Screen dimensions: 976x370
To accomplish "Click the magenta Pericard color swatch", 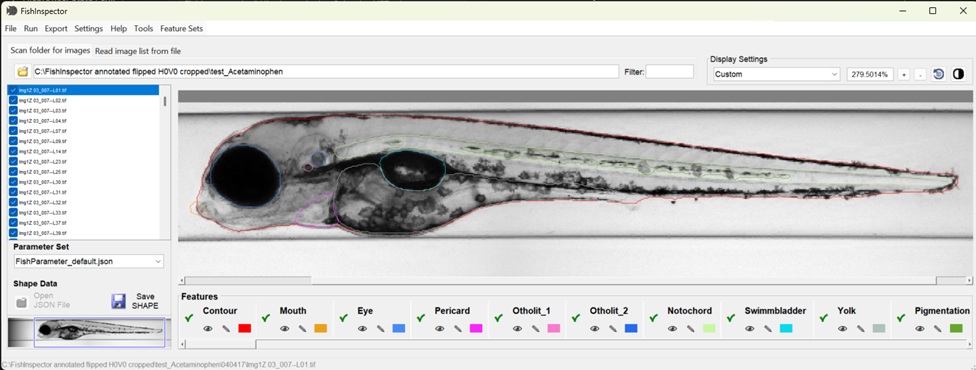I will (x=476, y=328).
